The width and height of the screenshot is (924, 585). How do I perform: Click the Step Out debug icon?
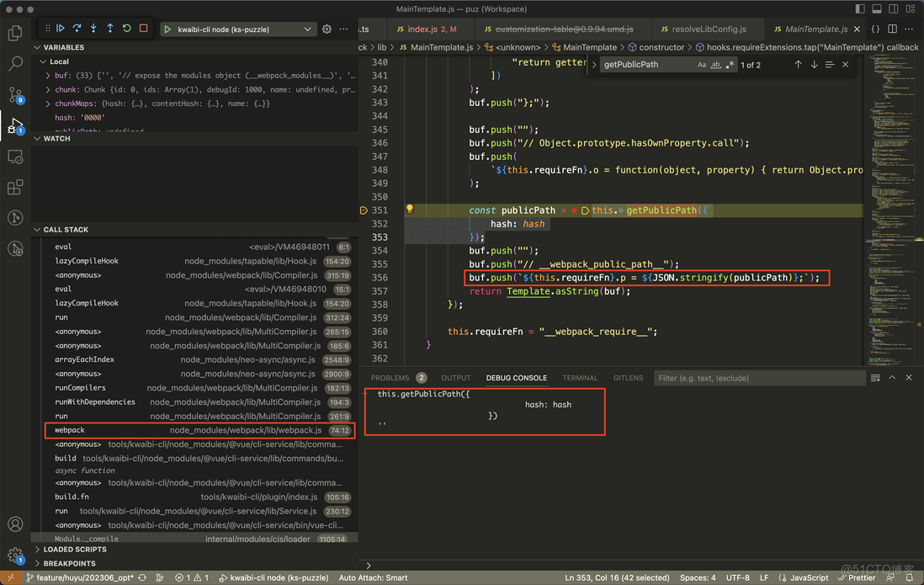click(x=110, y=28)
